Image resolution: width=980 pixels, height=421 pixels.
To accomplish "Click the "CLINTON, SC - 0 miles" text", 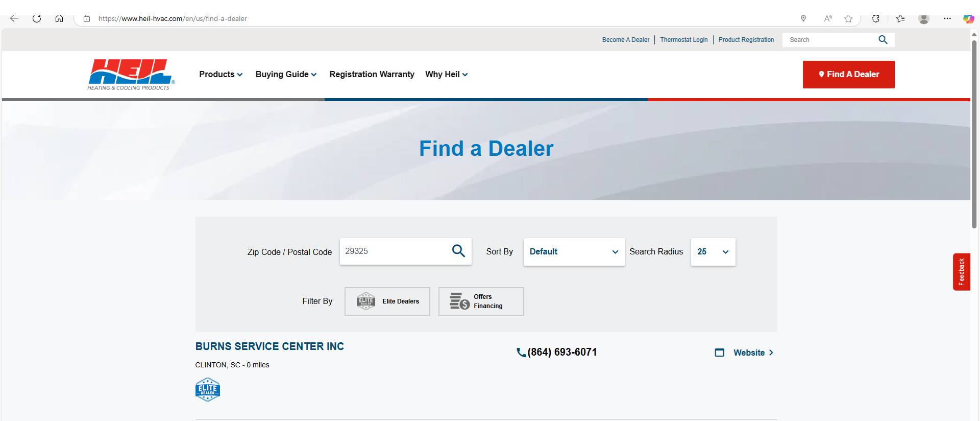I will [232, 365].
